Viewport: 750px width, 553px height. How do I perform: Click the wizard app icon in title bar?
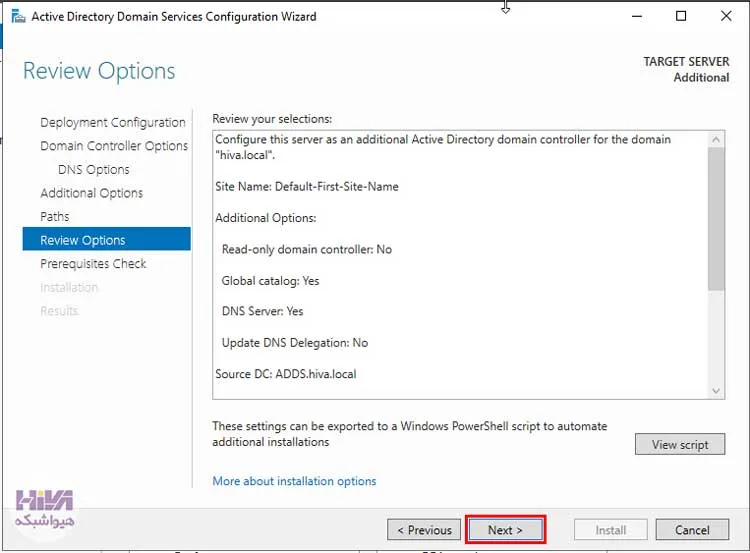[x=18, y=17]
